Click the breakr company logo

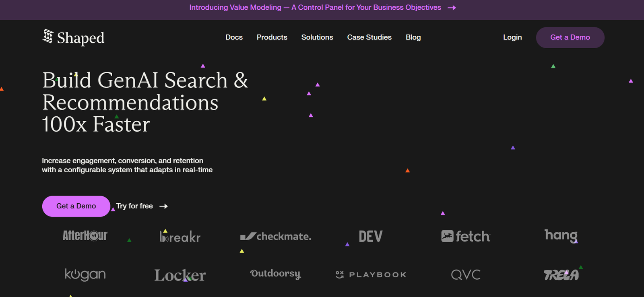(180, 237)
